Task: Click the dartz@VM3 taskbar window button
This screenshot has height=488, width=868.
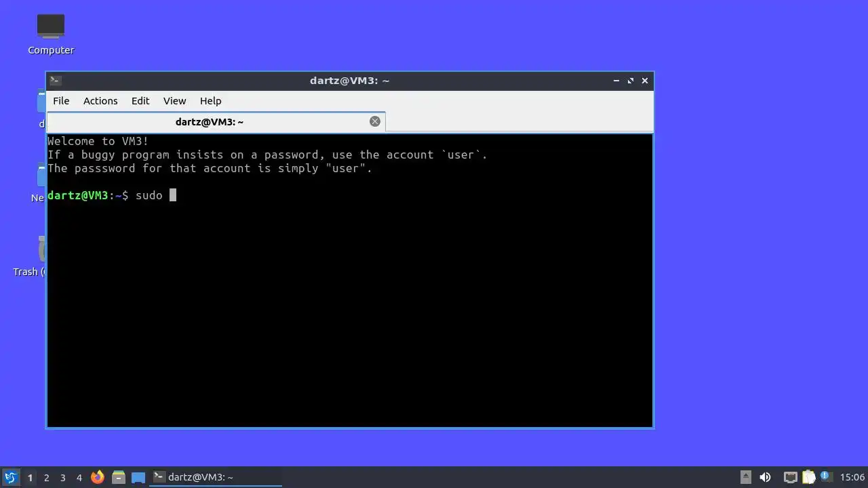Action: click(216, 477)
